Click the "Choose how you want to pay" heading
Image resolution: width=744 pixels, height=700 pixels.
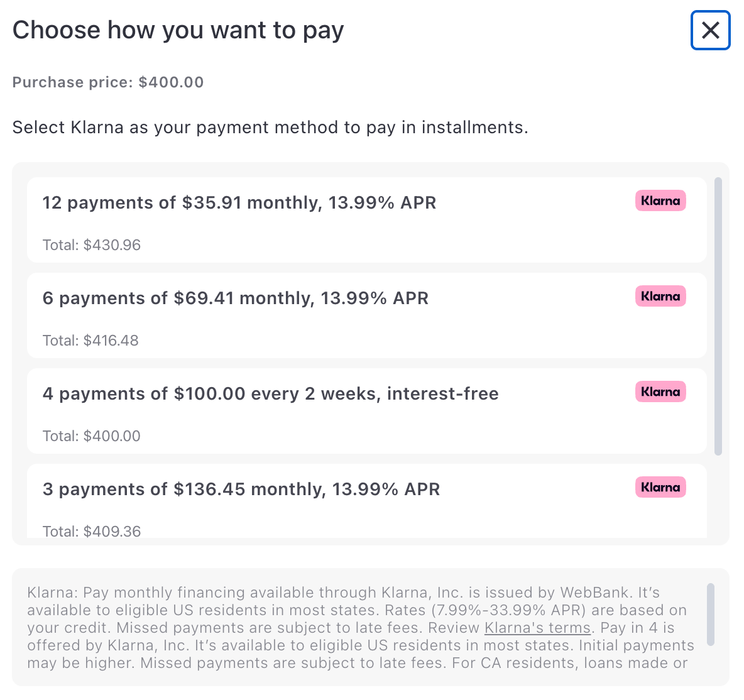click(178, 30)
